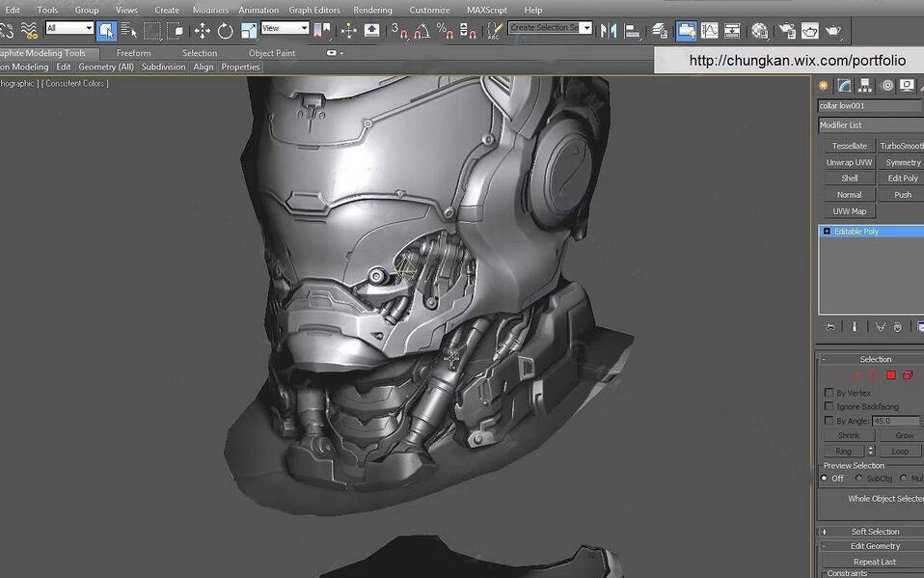Switch to the Modify command panel tab
The image size is (924, 578).
pyautogui.click(x=845, y=86)
